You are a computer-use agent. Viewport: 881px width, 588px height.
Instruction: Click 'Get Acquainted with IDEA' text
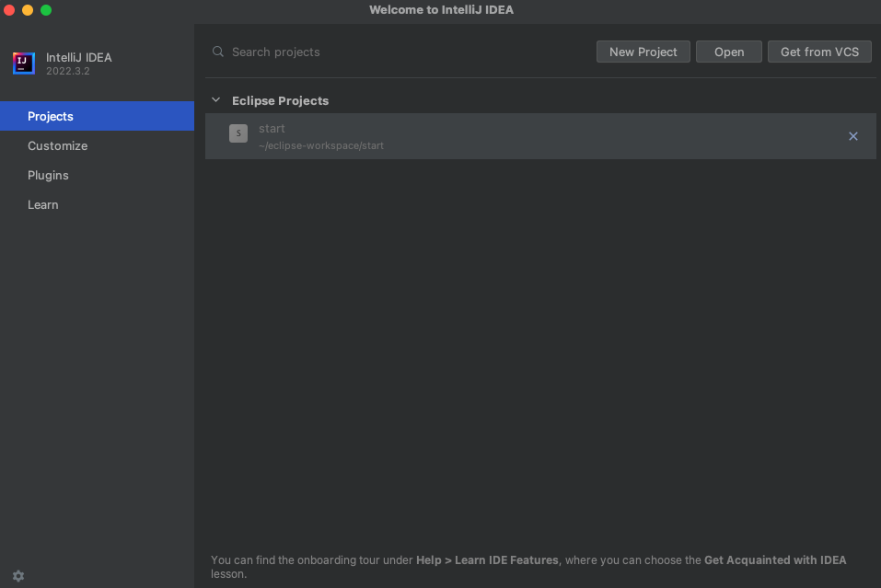coord(775,559)
